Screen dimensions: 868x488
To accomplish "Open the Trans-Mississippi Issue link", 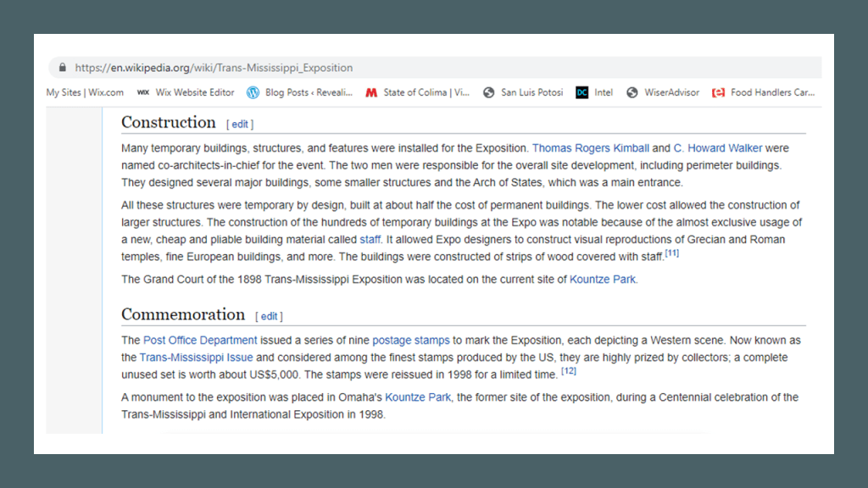I will tap(196, 358).
